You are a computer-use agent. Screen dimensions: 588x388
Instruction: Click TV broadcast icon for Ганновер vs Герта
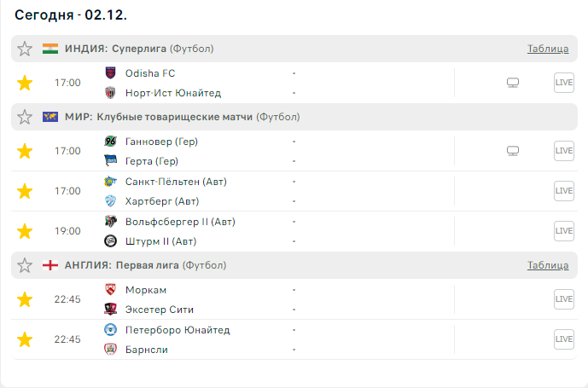pyautogui.click(x=513, y=151)
